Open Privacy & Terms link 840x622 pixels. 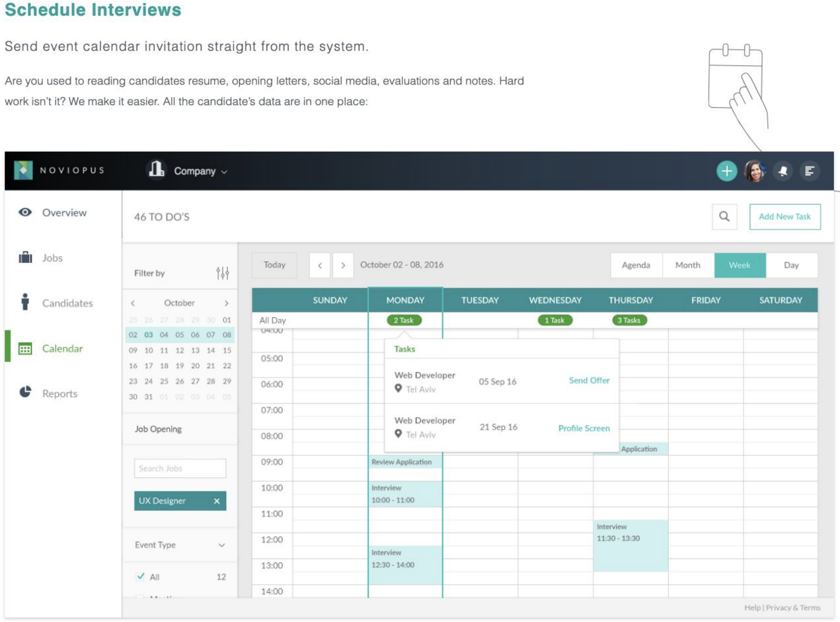coord(793,608)
